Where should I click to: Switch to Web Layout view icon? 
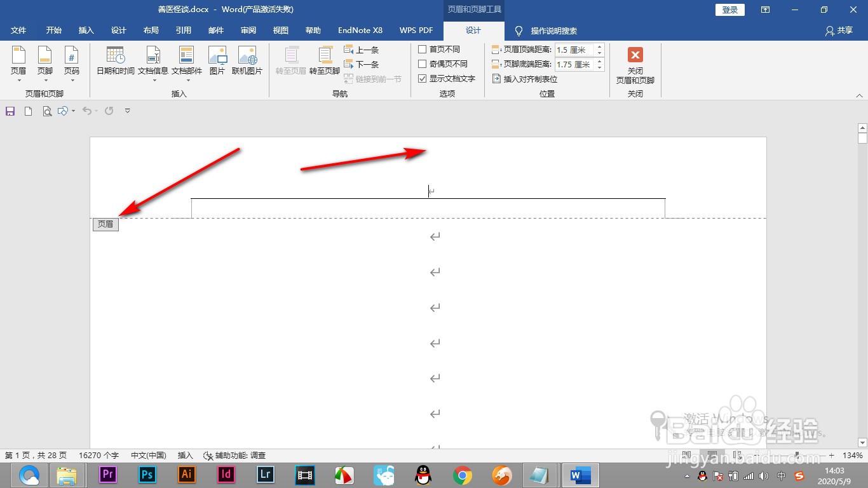[x=737, y=456]
